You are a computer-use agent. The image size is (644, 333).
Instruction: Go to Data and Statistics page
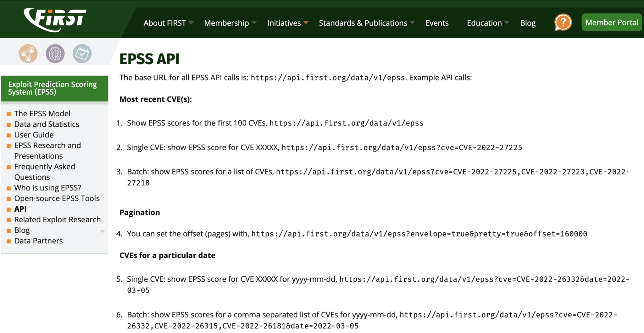point(47,124)
